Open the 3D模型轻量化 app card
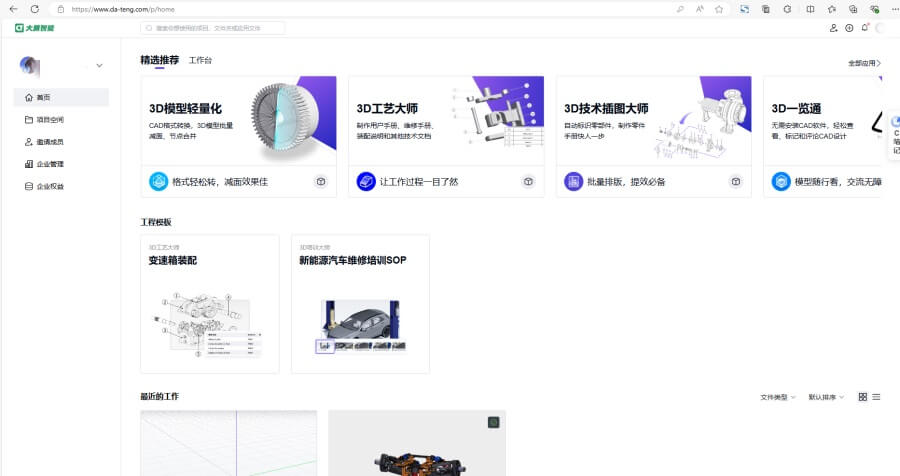The width and height of the screenshot is (900, 476). pyautogui.click(x=239, y=137)
